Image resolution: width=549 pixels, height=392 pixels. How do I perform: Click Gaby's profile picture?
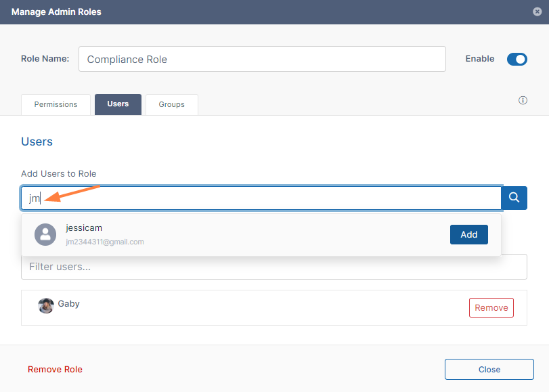click(46, 305)
